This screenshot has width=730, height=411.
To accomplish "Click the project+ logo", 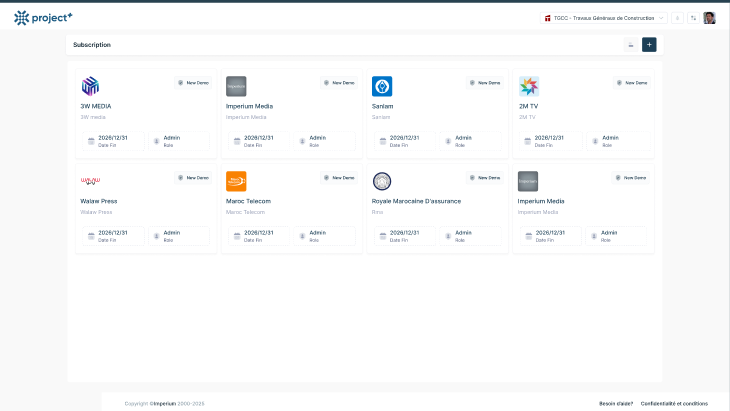I will [43, 18].
